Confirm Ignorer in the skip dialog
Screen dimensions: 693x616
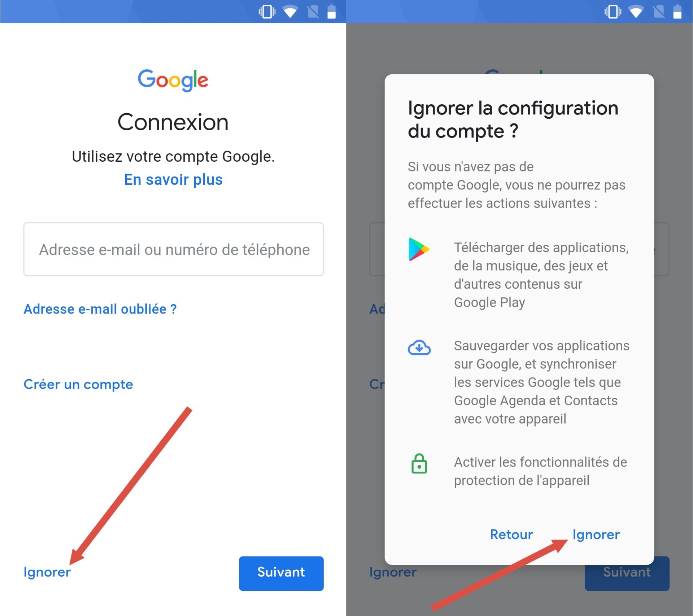click(x=596, y=534)
